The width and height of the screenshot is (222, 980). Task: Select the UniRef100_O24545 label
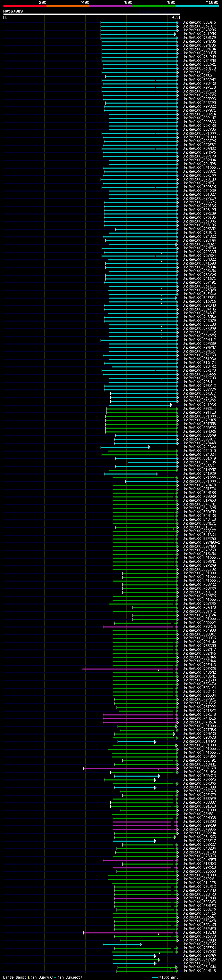click(199, 451)
